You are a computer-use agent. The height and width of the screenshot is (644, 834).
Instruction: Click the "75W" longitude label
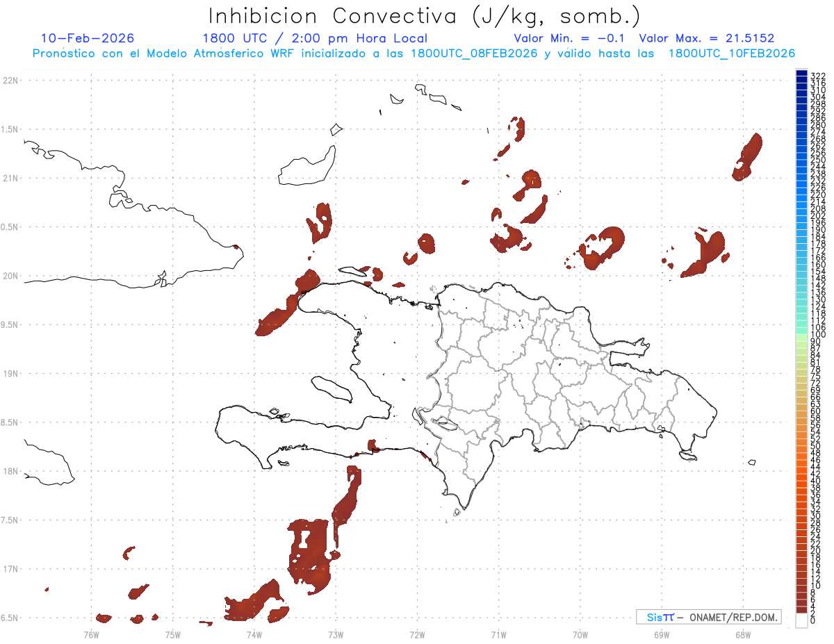tap(172, 634)
